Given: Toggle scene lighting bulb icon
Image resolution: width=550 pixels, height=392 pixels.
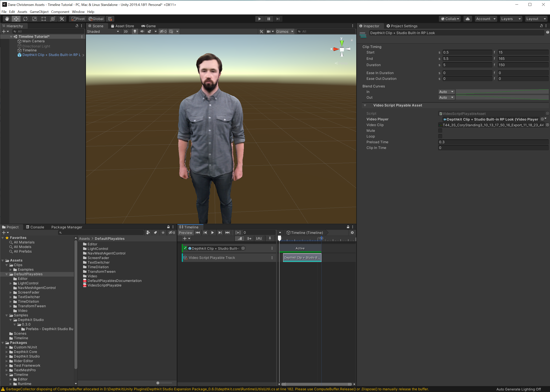Looking at the screenshot, I should (x=135, y=31).
